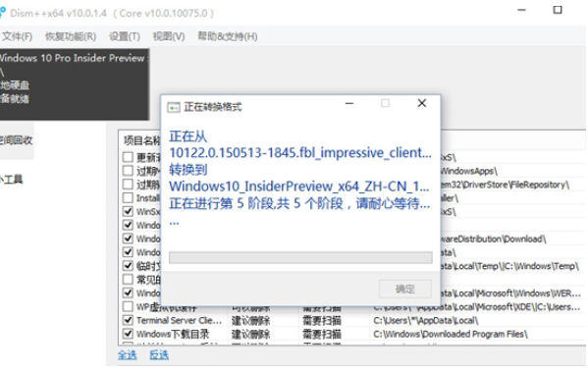Uncheck the Terminal Server Client checkbox
588x374 pixels.
(x=128, y=320)
